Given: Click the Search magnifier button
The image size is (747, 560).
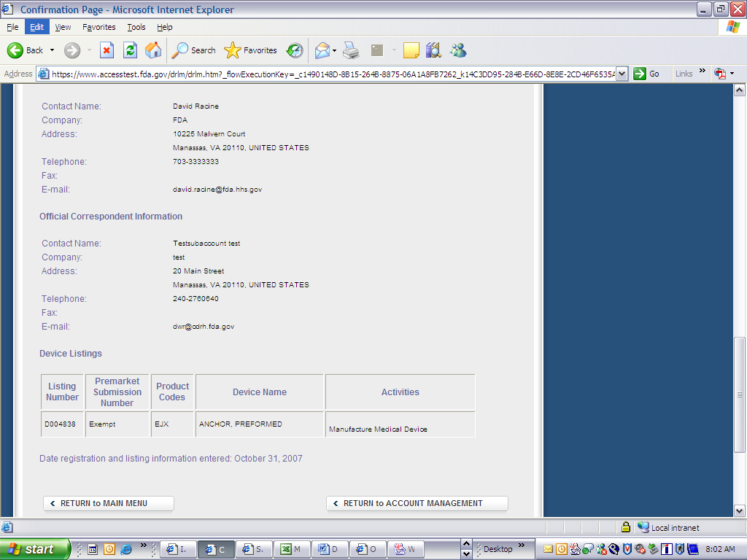Looking at the screenshot, I should point(194,50).
